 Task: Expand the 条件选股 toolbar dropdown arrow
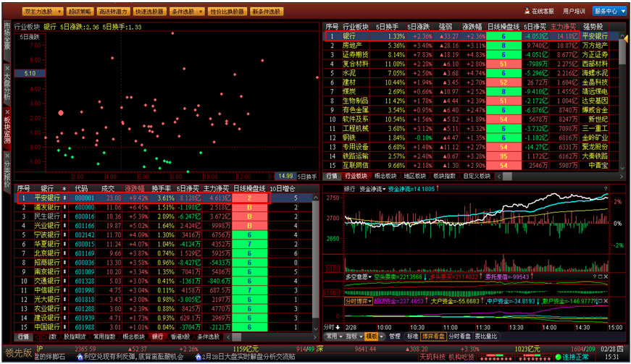tap(201, 12)
